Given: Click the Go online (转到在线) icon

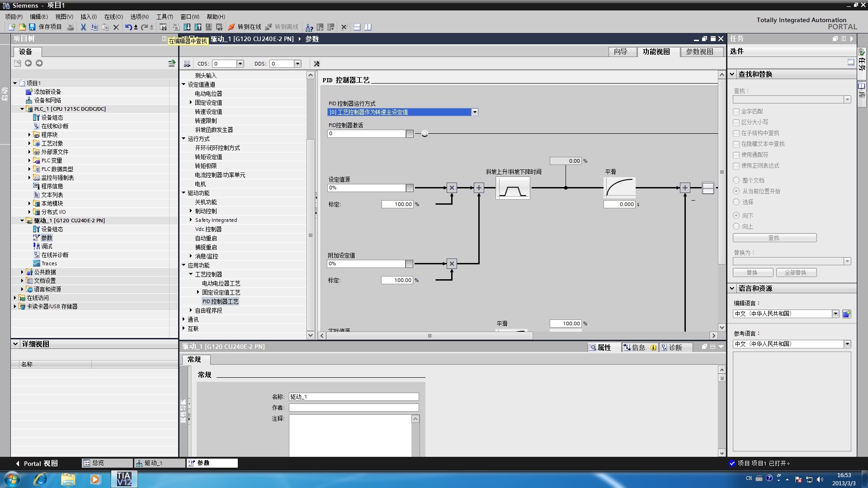Looking at the screenshot, I should [232, 27].
